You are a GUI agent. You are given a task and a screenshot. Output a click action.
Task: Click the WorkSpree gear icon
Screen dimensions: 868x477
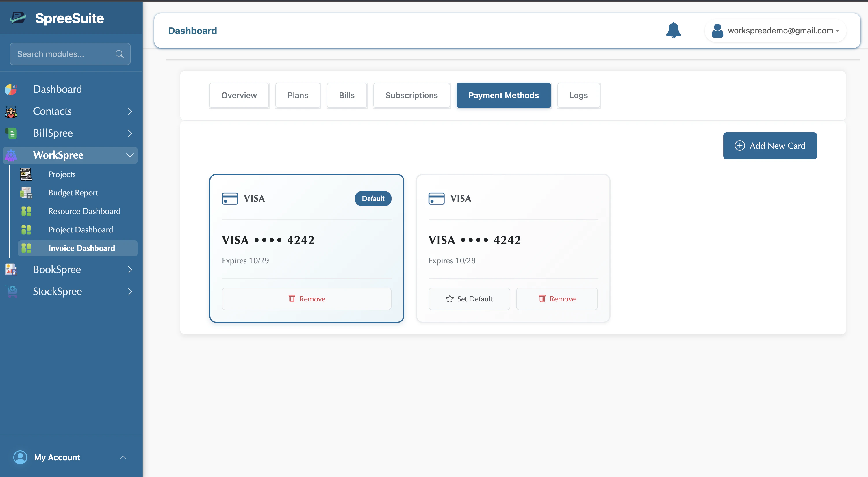[x=11, y=155]
